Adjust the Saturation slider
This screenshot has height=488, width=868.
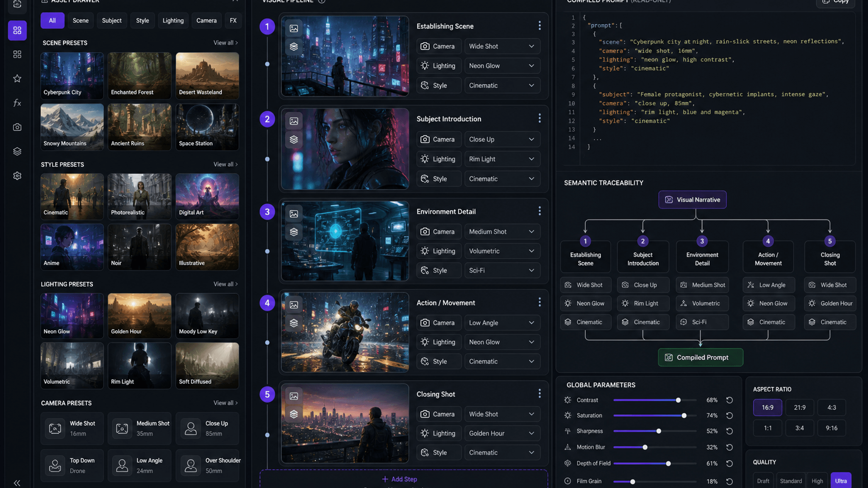pos(655,416)
